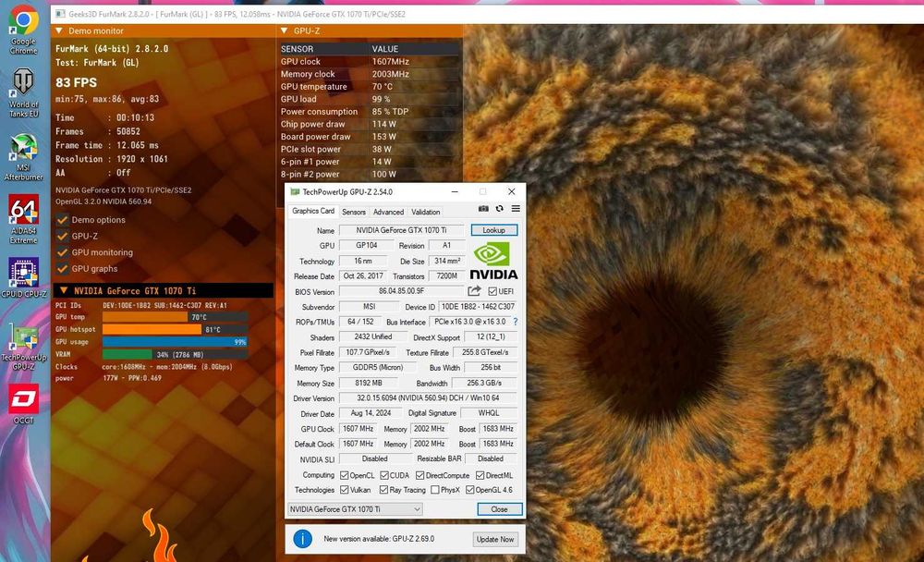Click the GPU-Z screenshot camera icon
The image size is (924, 562).
(x=483, y=209)
